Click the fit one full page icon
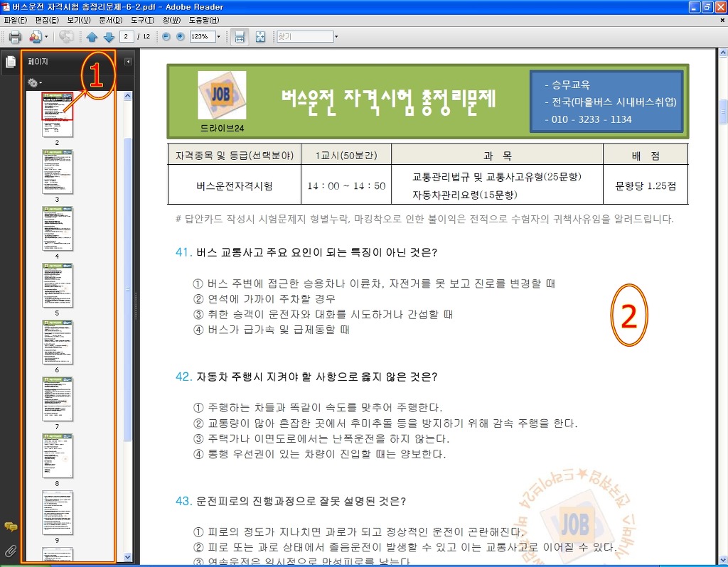The image size is (728, 567). tap(260, 37)
